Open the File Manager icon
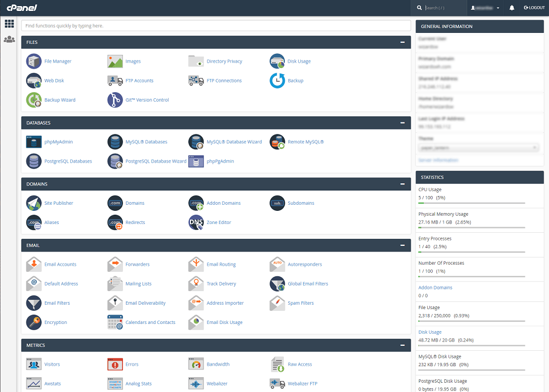 (x=34, y=61)
